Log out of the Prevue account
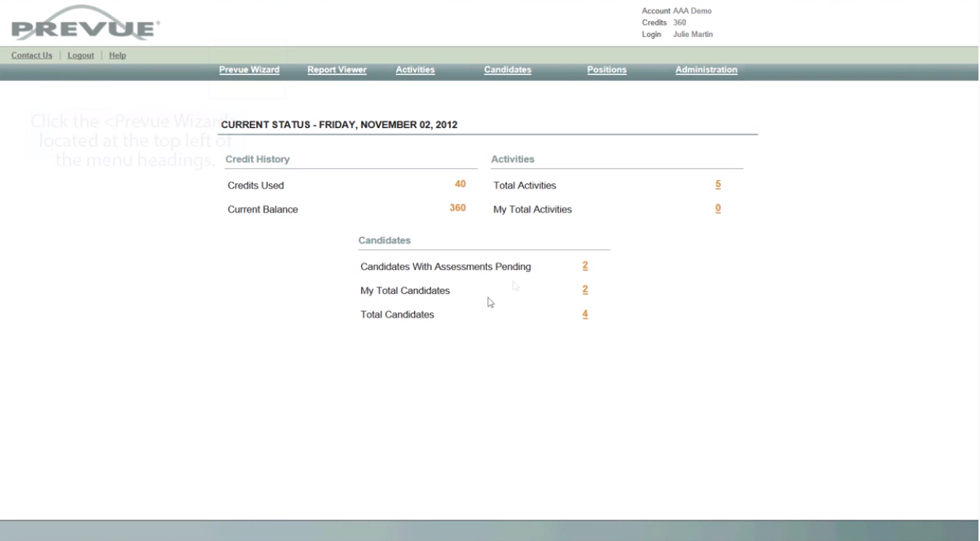980x541 pixels. [x=81, y=54]
